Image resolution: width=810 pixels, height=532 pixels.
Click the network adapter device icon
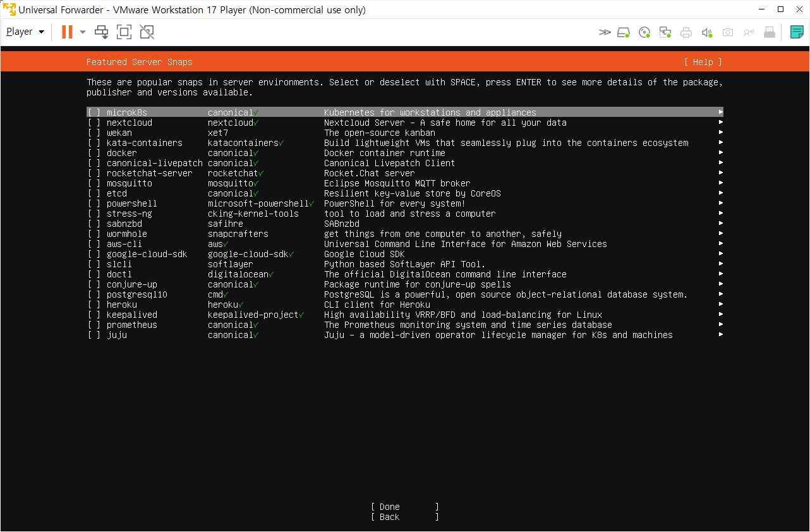tap(665, 32)
